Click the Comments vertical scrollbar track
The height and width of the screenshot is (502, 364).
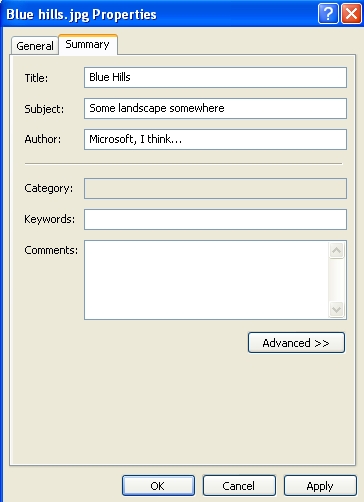336,280
